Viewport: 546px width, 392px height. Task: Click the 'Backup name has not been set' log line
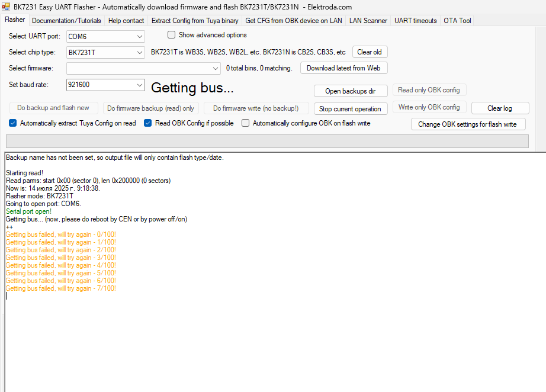click(x=114, y=158)
